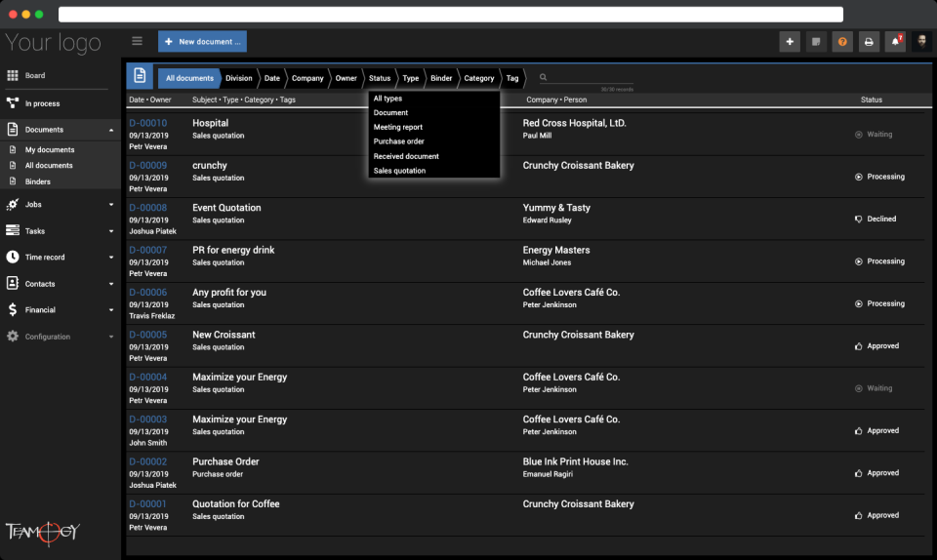Open the notes icon in top bar
The height and width of the screenshot is (560, 937).
pos(816,42)
